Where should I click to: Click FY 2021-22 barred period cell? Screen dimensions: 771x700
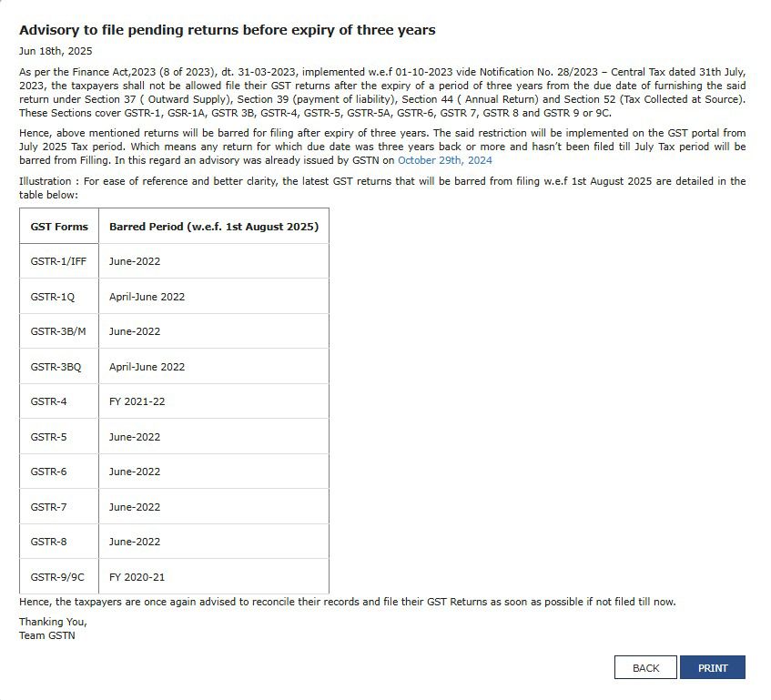coord(137,401)
